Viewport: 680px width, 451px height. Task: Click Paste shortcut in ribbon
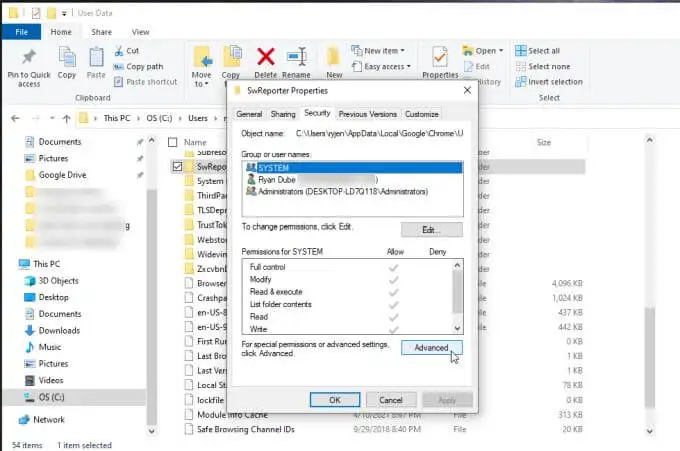point(146,82)
